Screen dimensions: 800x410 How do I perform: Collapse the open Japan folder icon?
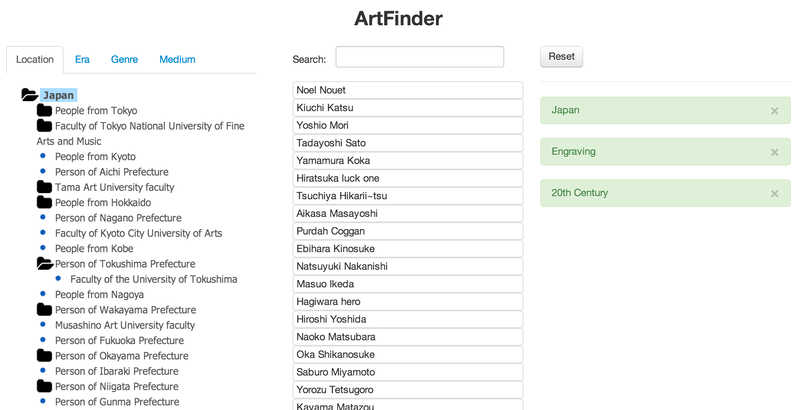click(x=30, y=95)
